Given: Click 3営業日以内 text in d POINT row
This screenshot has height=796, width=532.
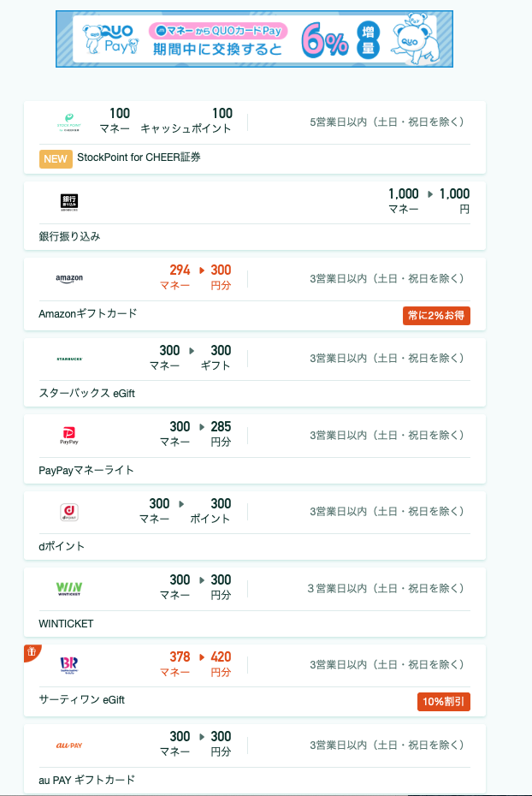Looking at the screenshot, I should point(387,512).
